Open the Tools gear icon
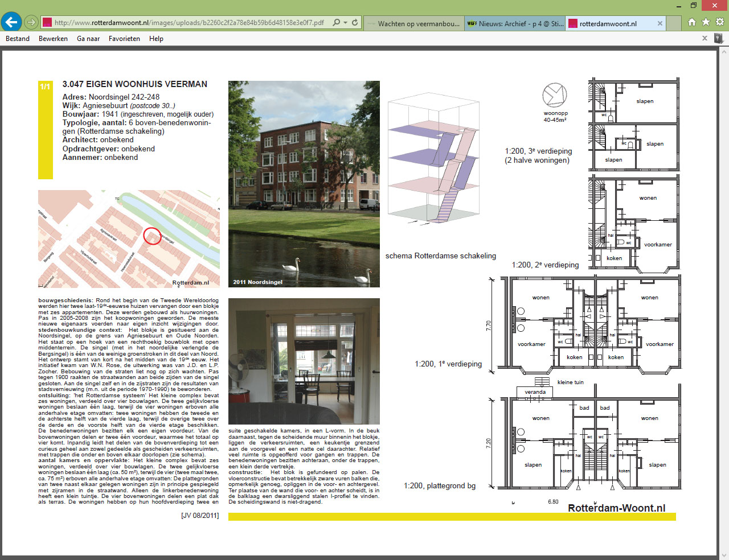The width and height of the screenshot is (729, 560). (720, 22)
